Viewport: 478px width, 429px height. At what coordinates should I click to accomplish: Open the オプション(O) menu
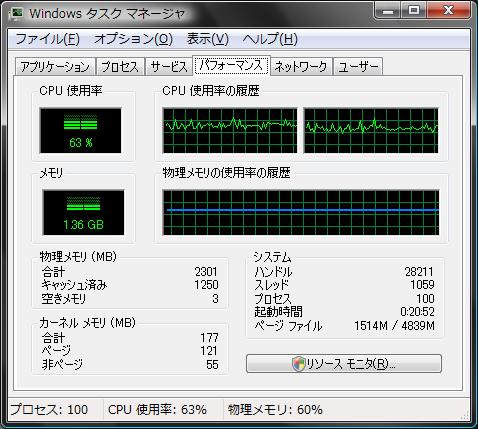click(133, 39)
